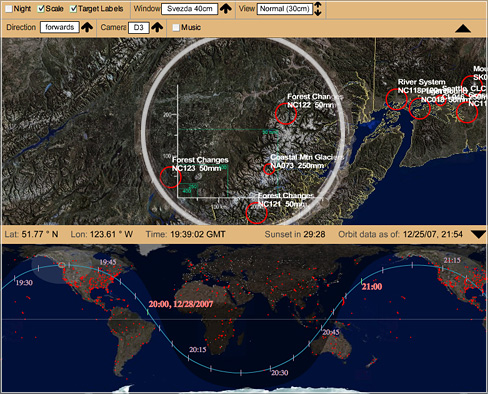
Task: Enable the Night checkbox
Action: [x=8, y=9]
